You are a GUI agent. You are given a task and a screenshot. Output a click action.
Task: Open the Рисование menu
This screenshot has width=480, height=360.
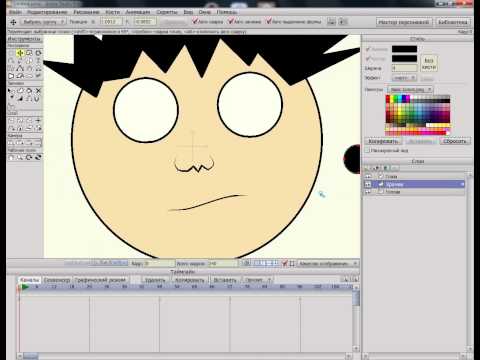tap(86, 12)
